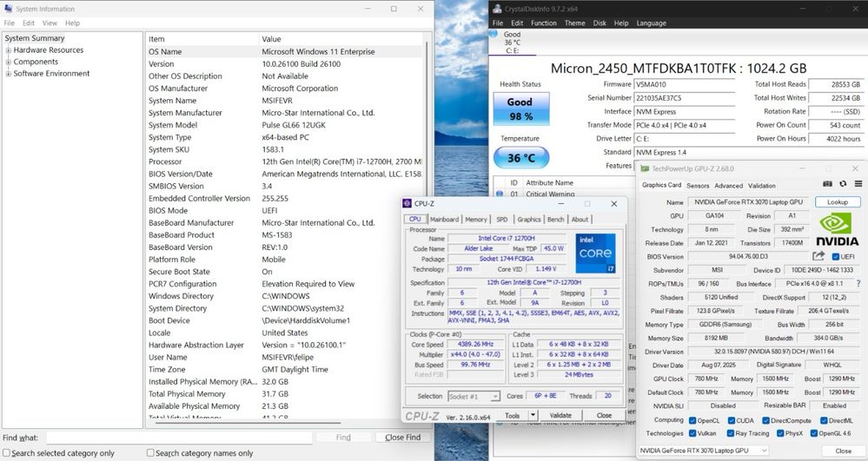The height and width of the screenshot is (461, 868).
Task: Click the GPU-Z share BIOS export icon
Action: [818, 256]
